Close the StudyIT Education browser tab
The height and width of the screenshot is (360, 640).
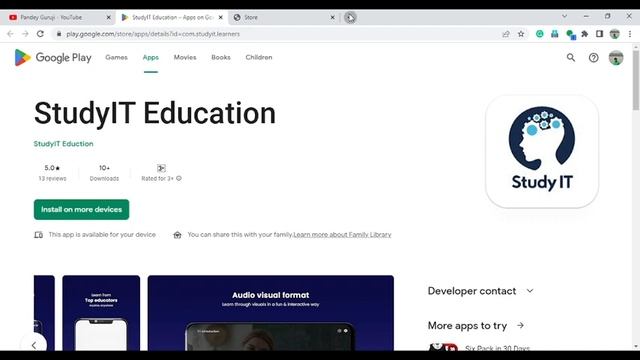click(x=221, y=18)
